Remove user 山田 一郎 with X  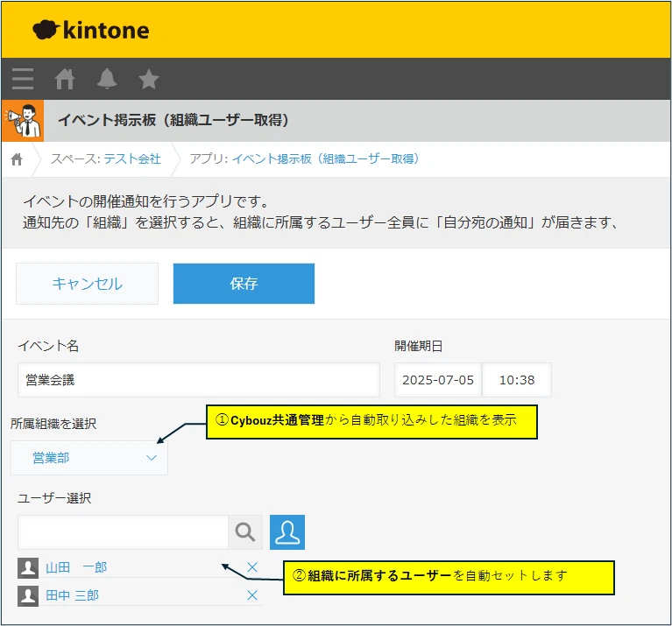[x=252, y=567]
